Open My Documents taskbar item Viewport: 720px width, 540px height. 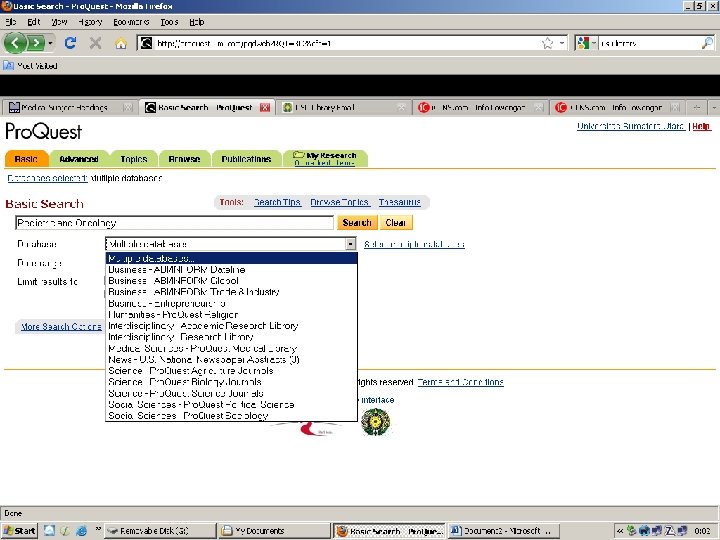(274, 531)
